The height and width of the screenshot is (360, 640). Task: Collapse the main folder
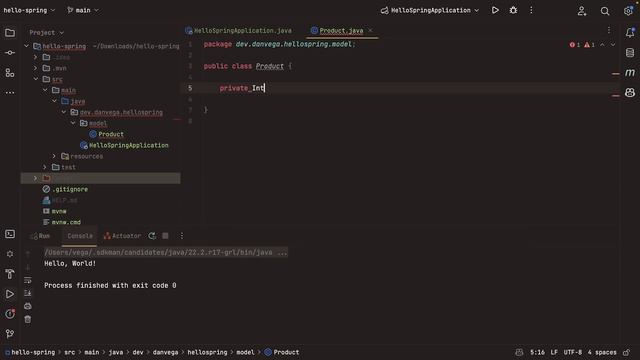[x=45, y=90]
